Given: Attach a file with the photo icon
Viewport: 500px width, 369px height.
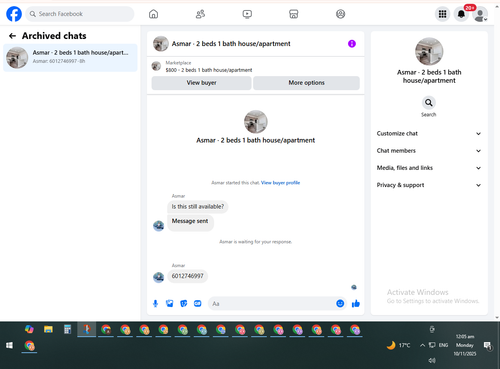Looking at the screenshot, I should (x=170, y=304).
